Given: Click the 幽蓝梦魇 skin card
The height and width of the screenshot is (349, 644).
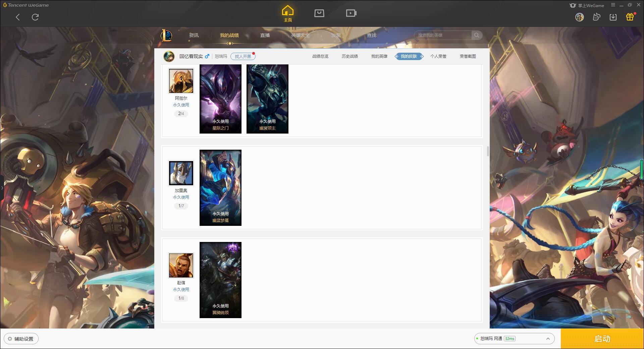Looking at the screenshot, I should tap(220, 188).
